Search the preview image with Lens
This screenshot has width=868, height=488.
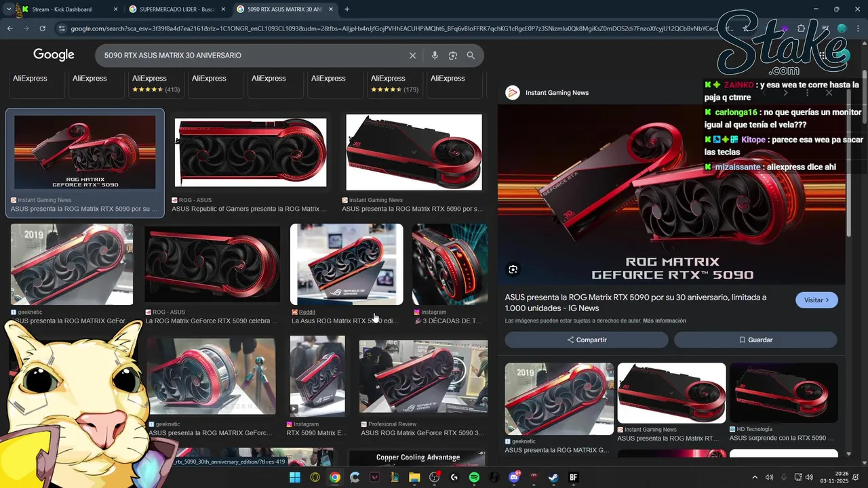coord(513,270)
